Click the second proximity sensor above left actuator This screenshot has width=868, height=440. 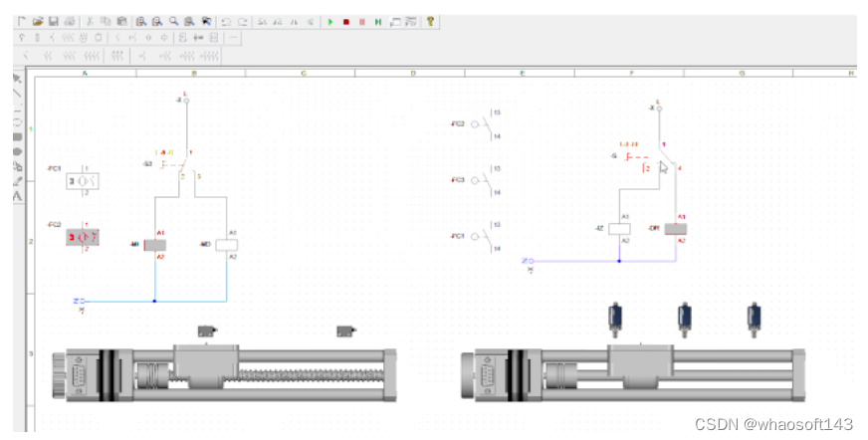(346, 331)
